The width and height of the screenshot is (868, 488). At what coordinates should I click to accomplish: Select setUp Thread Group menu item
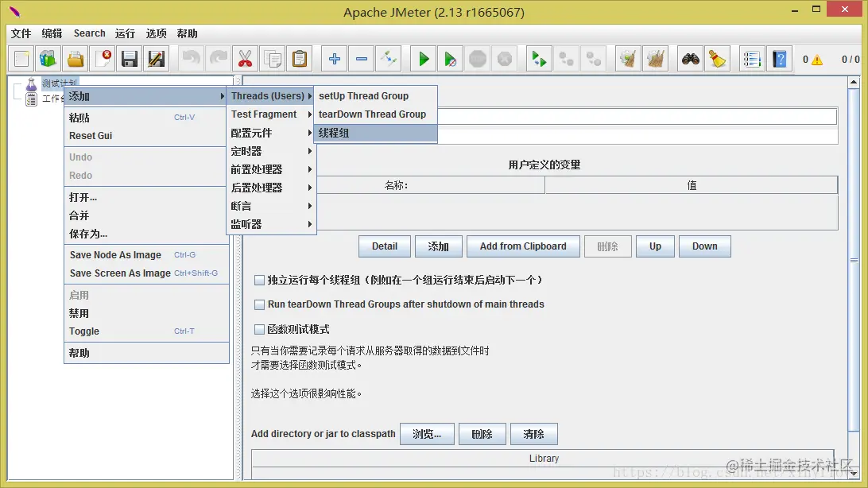[x=376, y=96]
